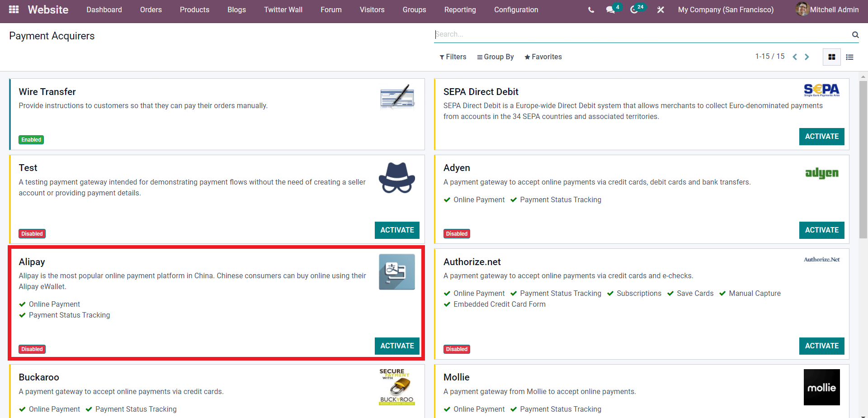
Task: Click Embedded Credit Card Form feature
Action: (x=499, y=304)
